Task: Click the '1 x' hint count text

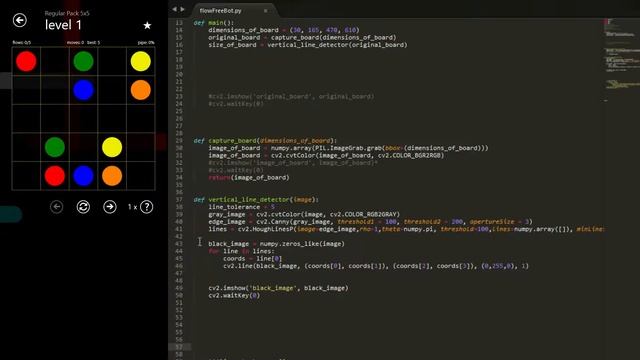Action: [132, 207]
